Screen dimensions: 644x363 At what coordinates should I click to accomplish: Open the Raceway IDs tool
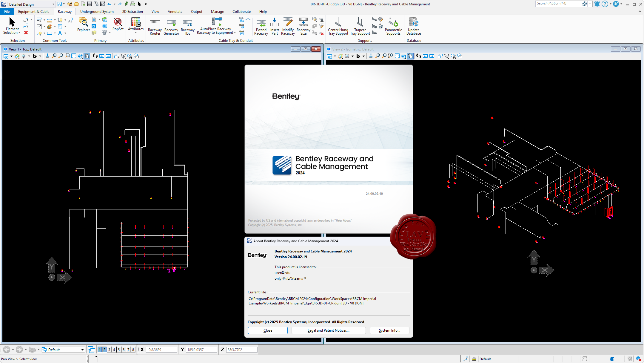click(188, 27)
